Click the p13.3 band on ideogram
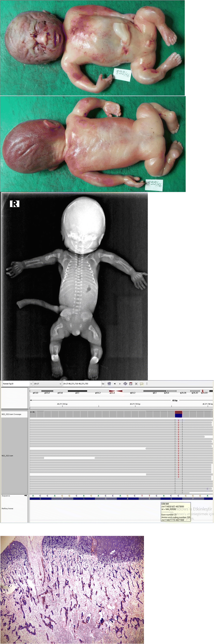214x644 pixels. (35, 391)
